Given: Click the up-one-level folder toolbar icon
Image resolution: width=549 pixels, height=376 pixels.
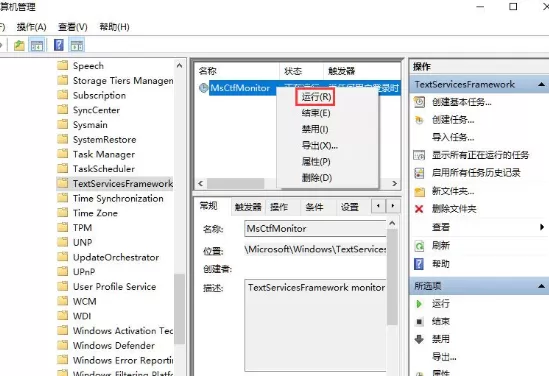Looking at the screenshot, I should pos(19,45).
